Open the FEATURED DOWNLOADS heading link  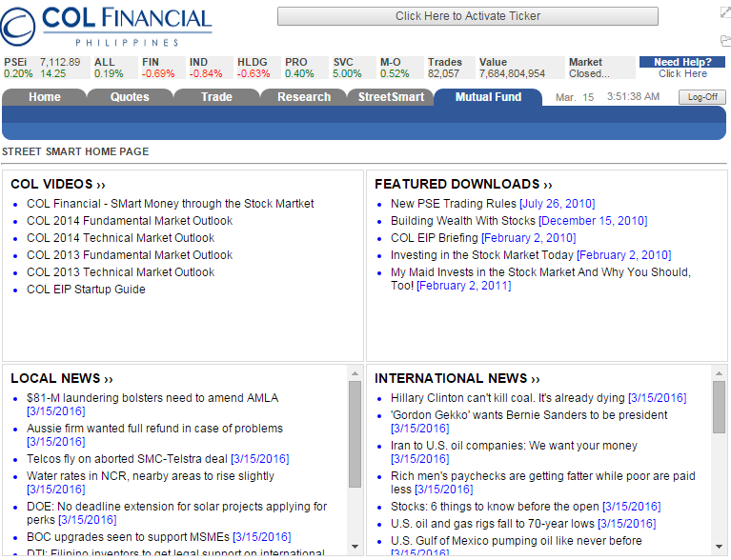coord(463,184)
